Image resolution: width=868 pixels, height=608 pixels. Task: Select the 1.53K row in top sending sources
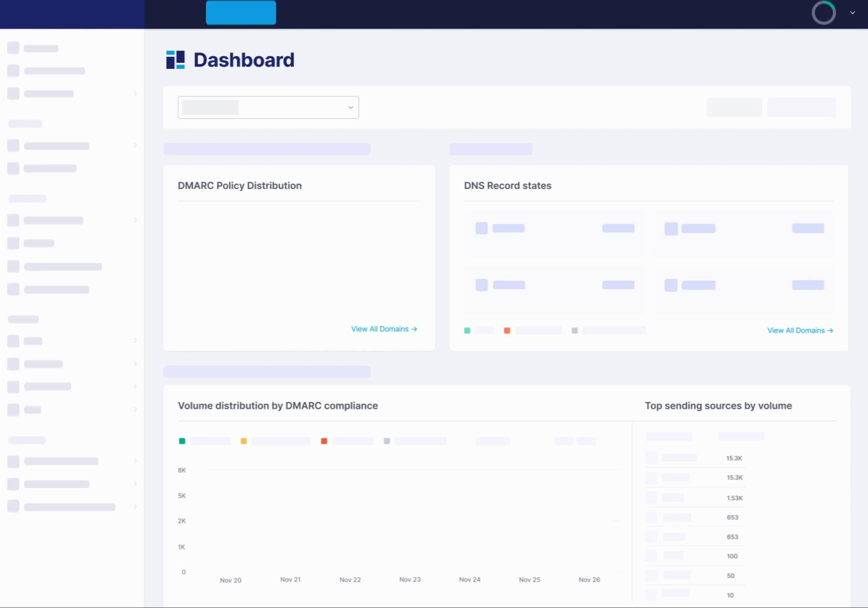[695, 498]
